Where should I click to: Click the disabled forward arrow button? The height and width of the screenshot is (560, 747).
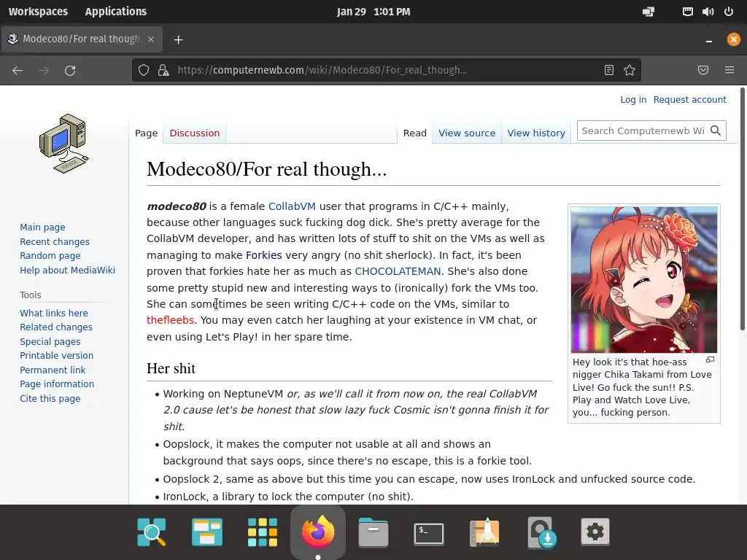pos(44,71)
